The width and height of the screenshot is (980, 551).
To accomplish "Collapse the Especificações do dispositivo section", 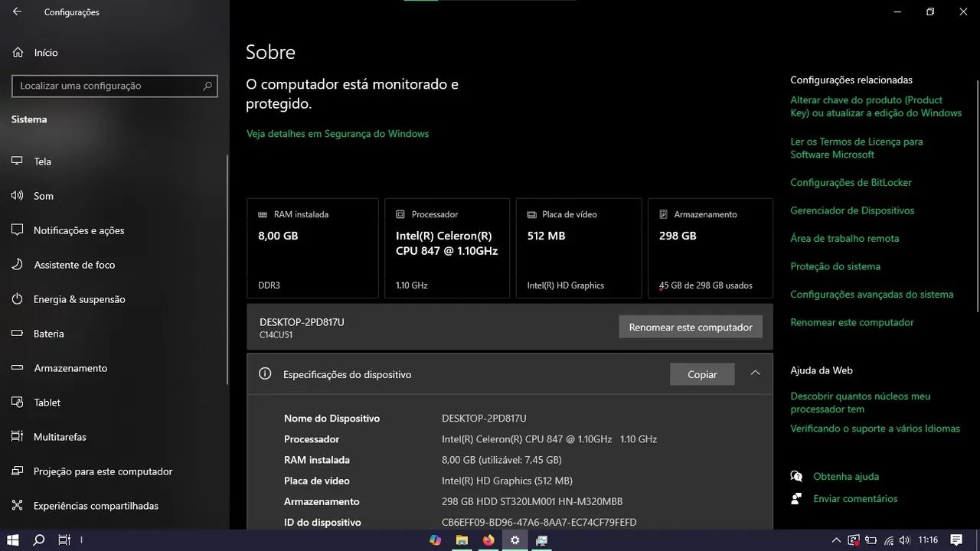I will coord(755,373).
